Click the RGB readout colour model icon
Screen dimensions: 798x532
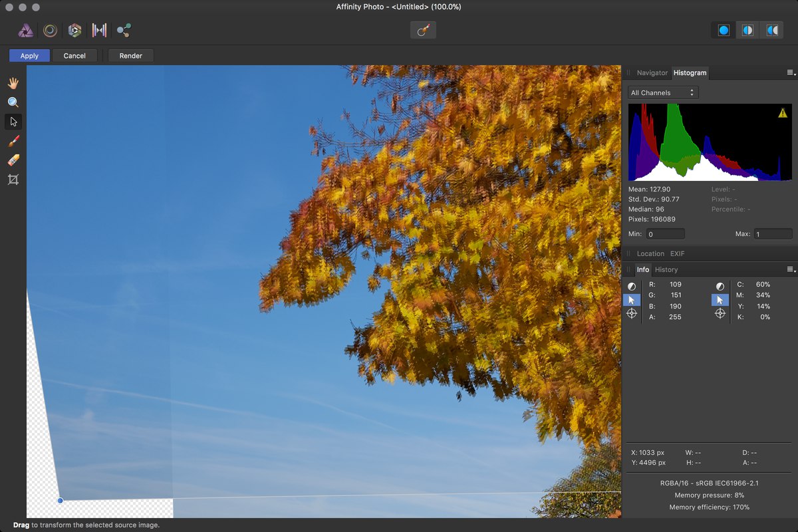pyautogui.click(x=632, y=287)
